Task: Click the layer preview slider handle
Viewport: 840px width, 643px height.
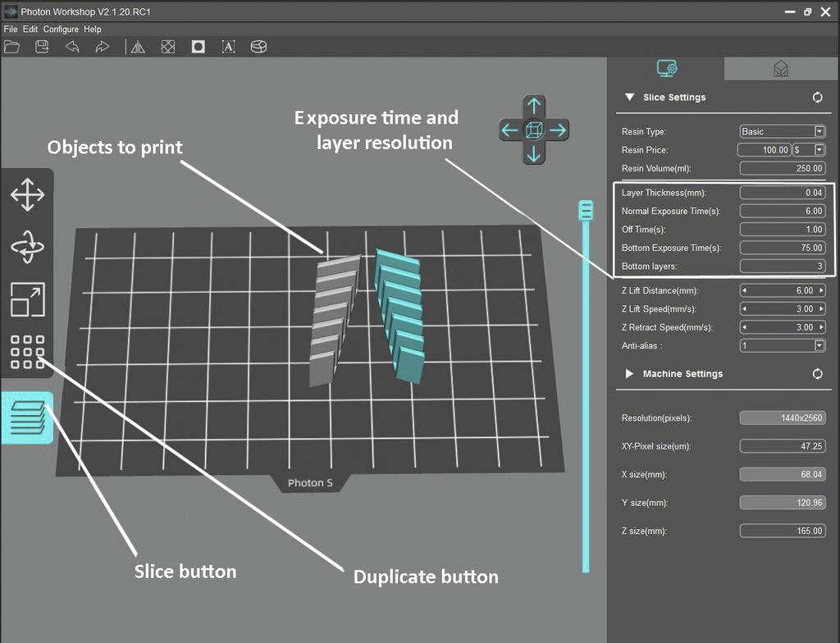Action: point(586,211)
